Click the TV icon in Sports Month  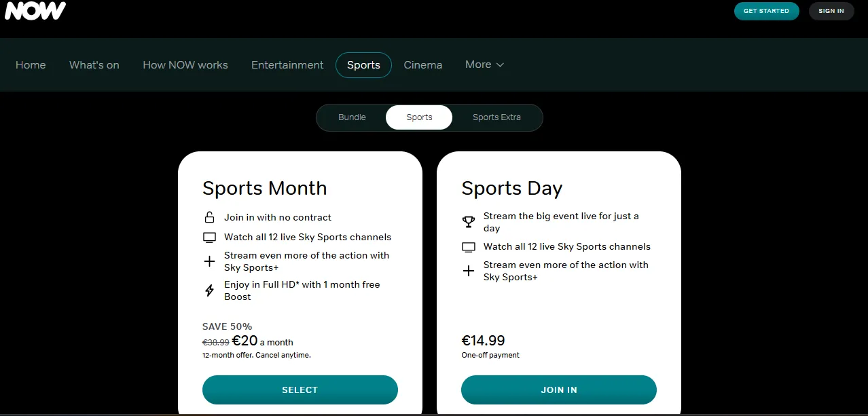tap(209, 238)
